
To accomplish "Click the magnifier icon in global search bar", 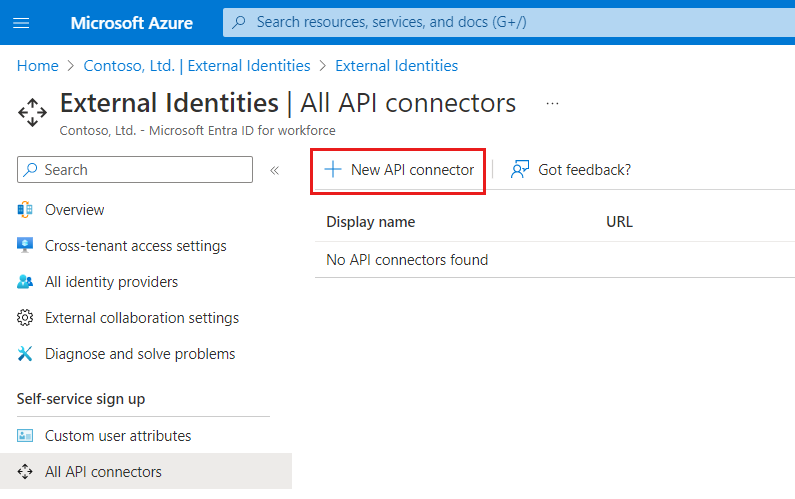I will point(239,22).
